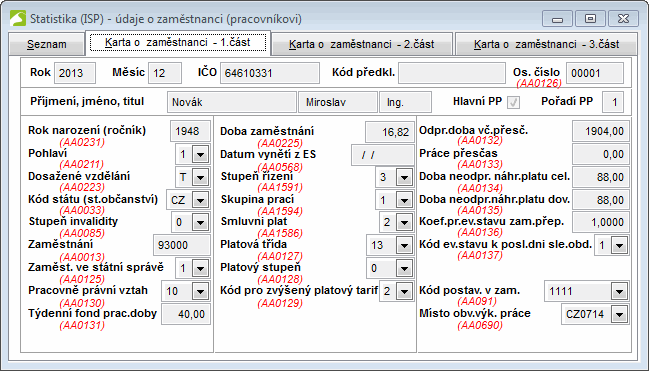Click Doba neodpr. náhr.platu cel. field
This screenshot has height=371, width=649.
pyautogui.click(x=601, y=178)
